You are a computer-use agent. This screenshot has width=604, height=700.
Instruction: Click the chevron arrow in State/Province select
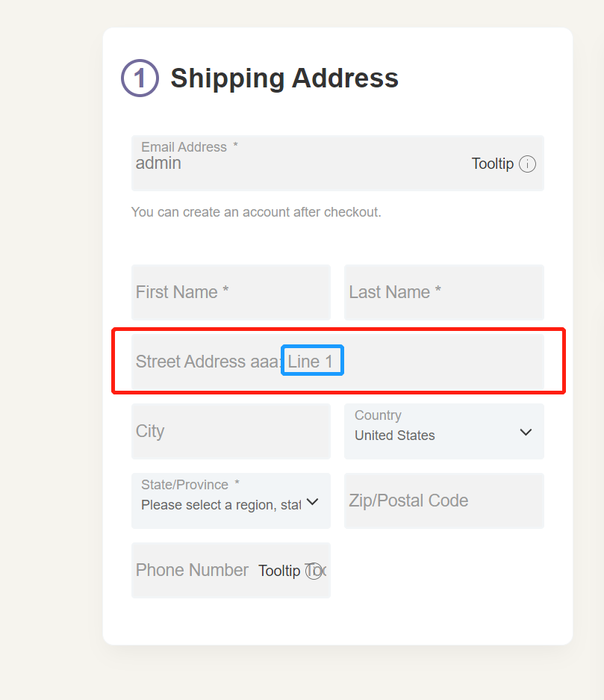coord(313,502)
